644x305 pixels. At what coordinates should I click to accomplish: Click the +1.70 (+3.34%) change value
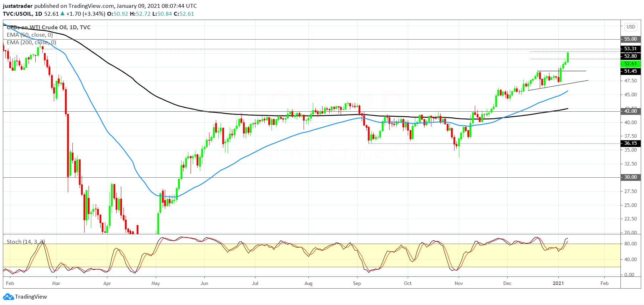(86, 14)
